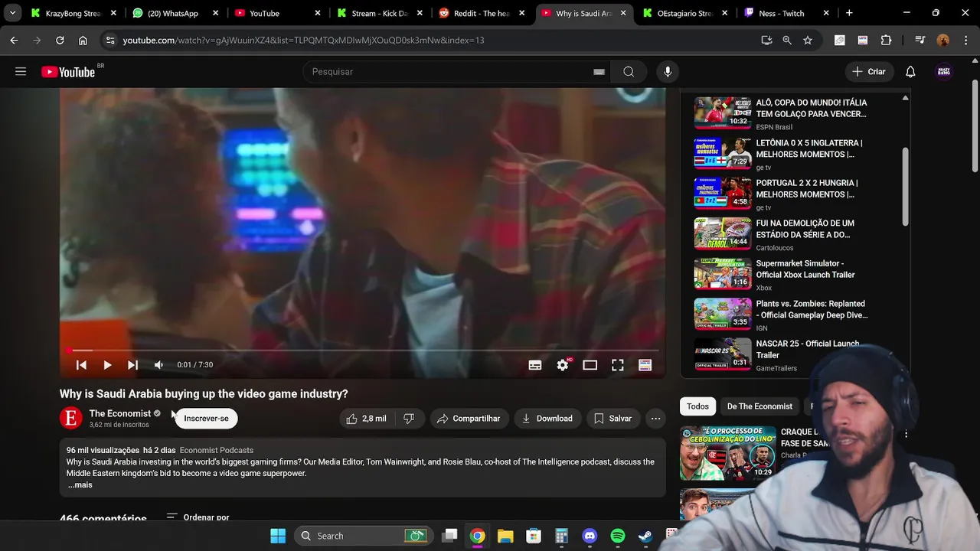Screen dimensions: 980x551
Task: Select the De The Economist filter chip
Action: [759, 406]
